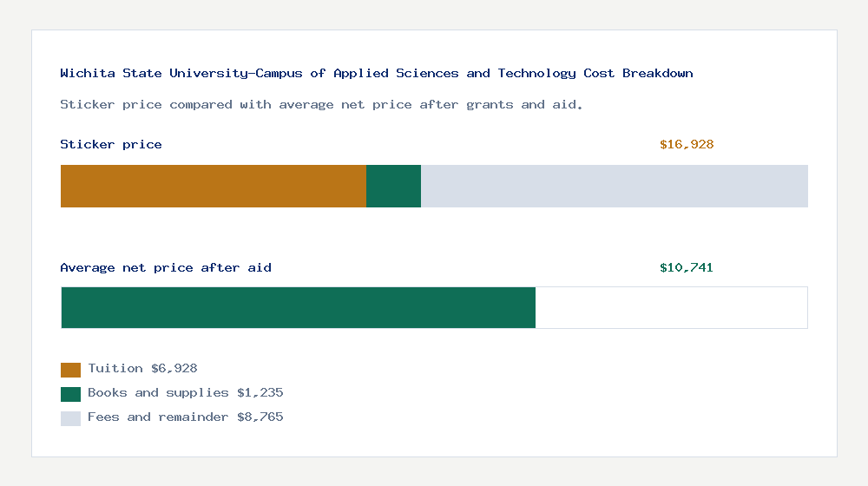Click the green Books and supplies swatch
The image size is (868, 486).
coord(70,394)
